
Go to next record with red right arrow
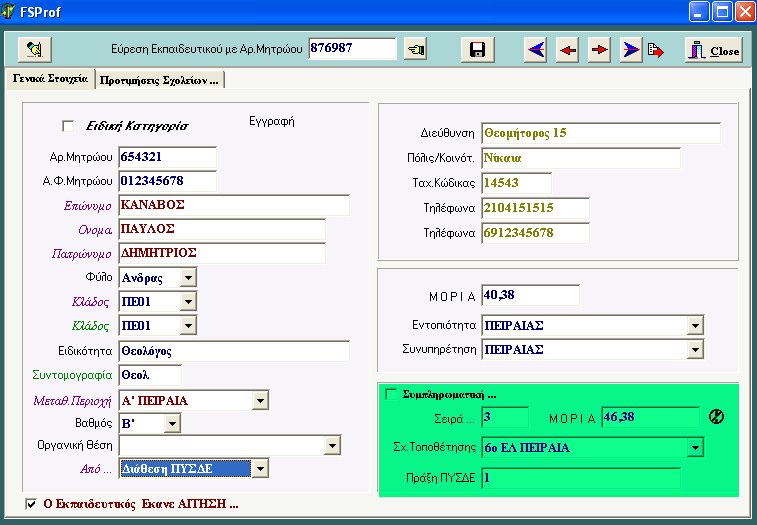pyautogui.click(x=599, y=50)
